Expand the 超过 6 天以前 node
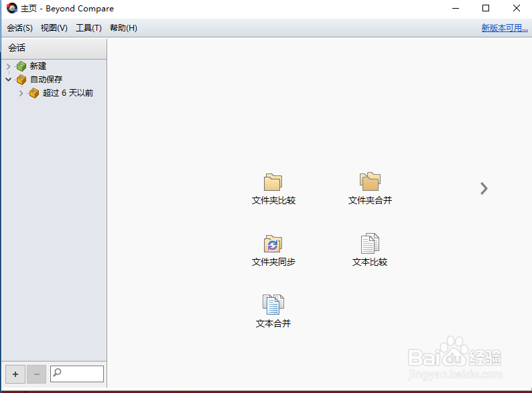The image size is (532, 393). [x=21, y=93]
